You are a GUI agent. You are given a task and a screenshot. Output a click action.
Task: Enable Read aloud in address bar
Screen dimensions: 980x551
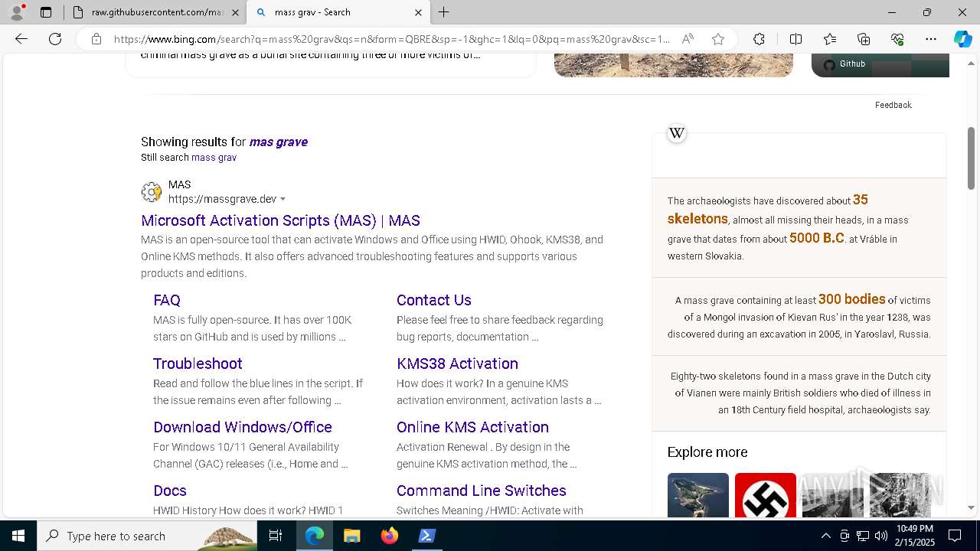pos(688,39)
